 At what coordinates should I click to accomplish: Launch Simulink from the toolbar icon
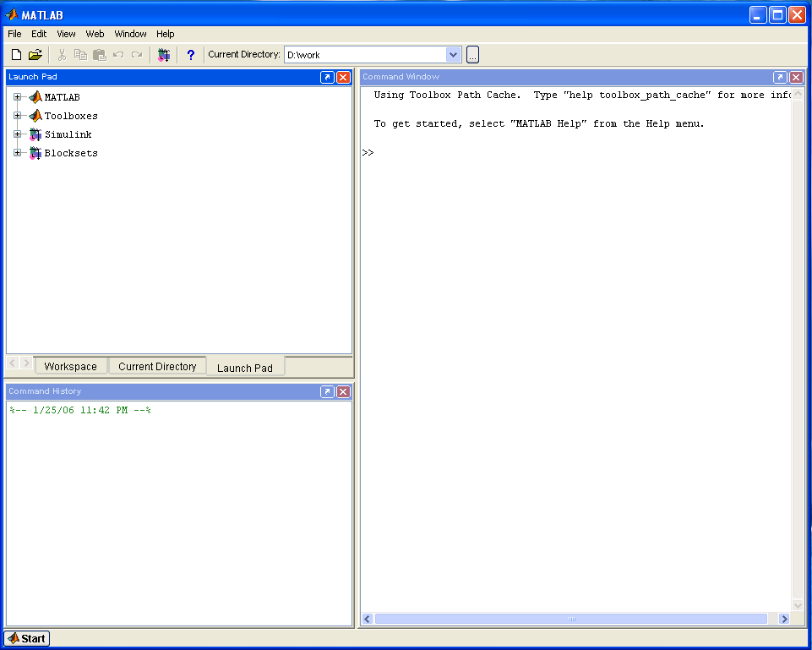click(x=164, y=54)
